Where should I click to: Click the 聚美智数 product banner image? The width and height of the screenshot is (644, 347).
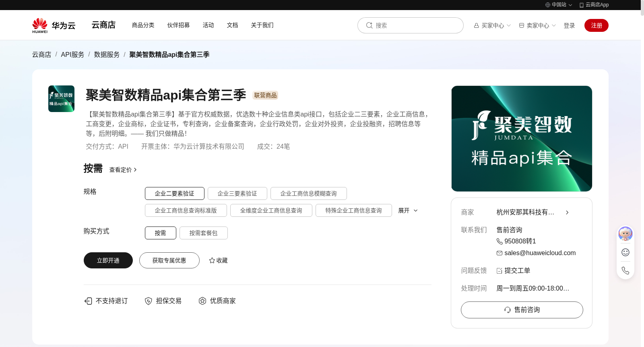pyautogui.click(x=522, y=139)
